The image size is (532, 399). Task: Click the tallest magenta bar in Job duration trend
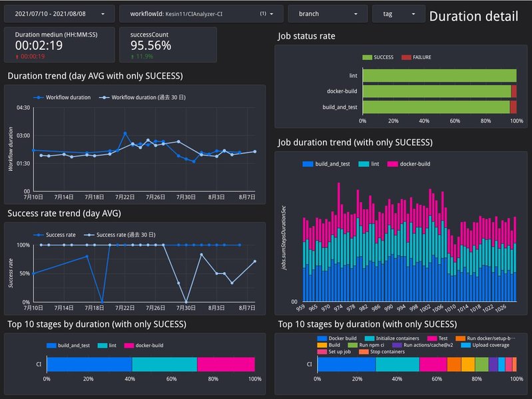pyautogui.click(x=339, y=205)
